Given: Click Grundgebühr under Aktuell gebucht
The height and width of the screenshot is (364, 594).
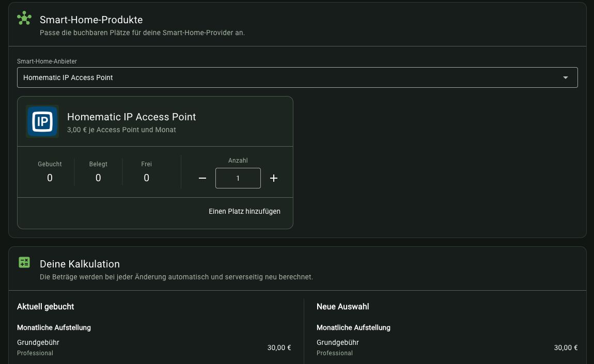Looking at the screenshot, I should click(x=38, y=342).
